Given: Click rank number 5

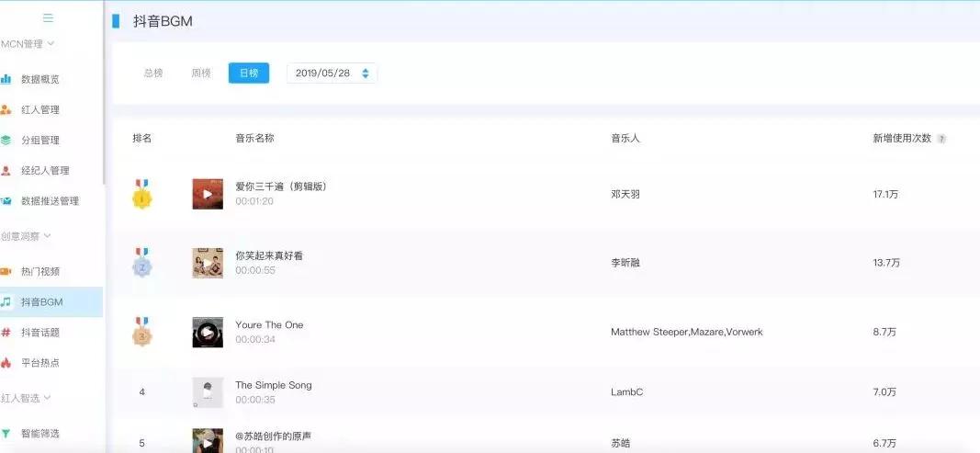Looking at the screenshot, I should (x=141, y=443).
